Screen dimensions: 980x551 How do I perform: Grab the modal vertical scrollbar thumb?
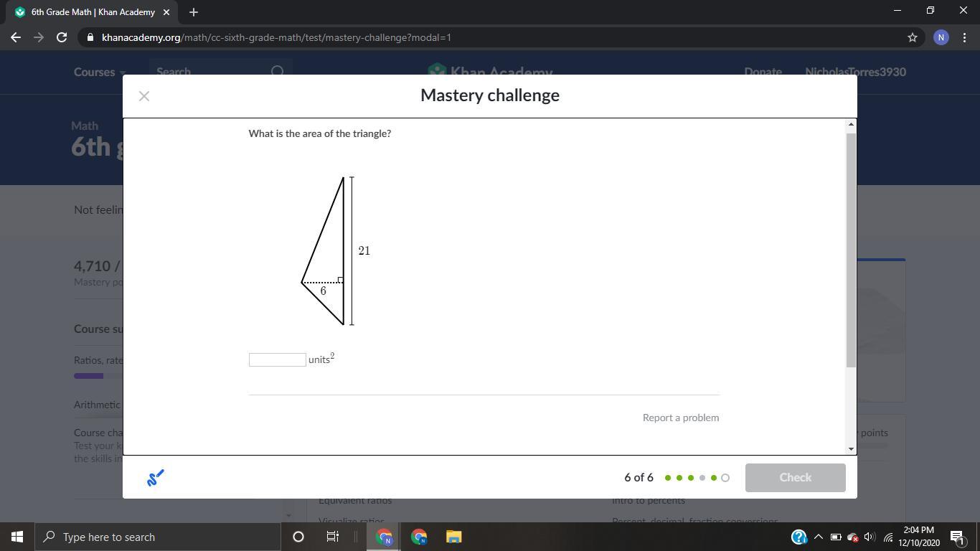click(x=851, y=250)
